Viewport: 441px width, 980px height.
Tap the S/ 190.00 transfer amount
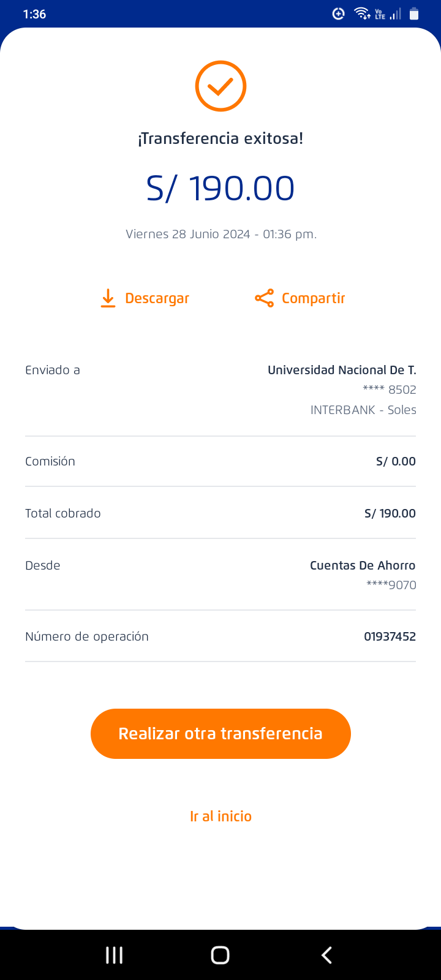(x=221, y=188)
